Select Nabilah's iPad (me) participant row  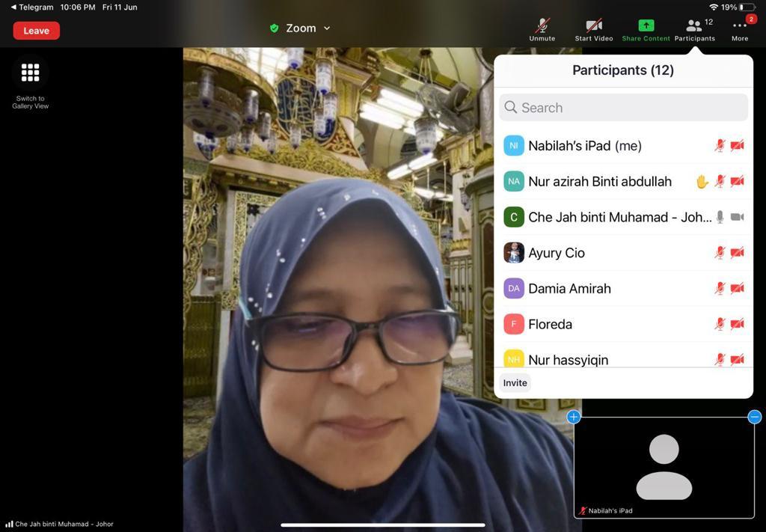coord(585,146)
